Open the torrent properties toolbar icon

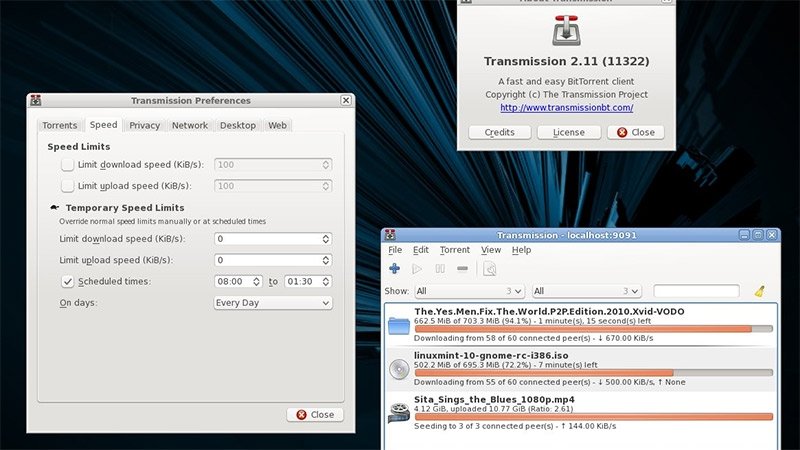tap(489, 268)
